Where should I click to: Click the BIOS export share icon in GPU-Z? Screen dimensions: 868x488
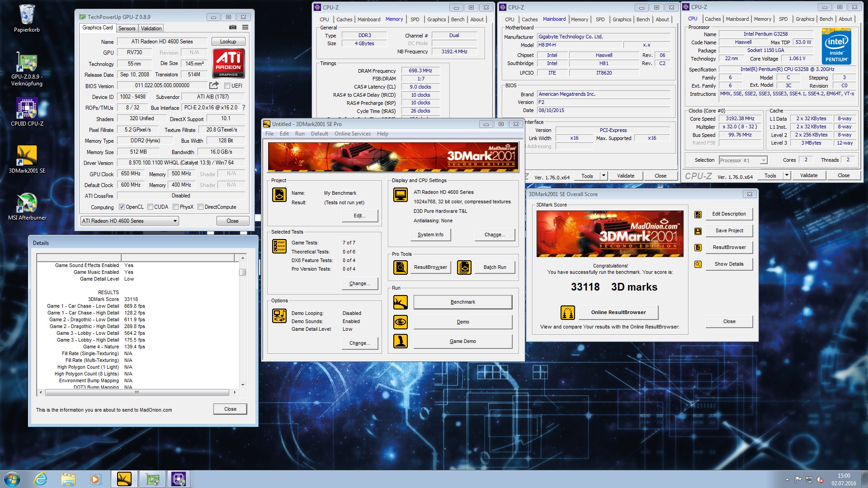[x=214, y=85]
